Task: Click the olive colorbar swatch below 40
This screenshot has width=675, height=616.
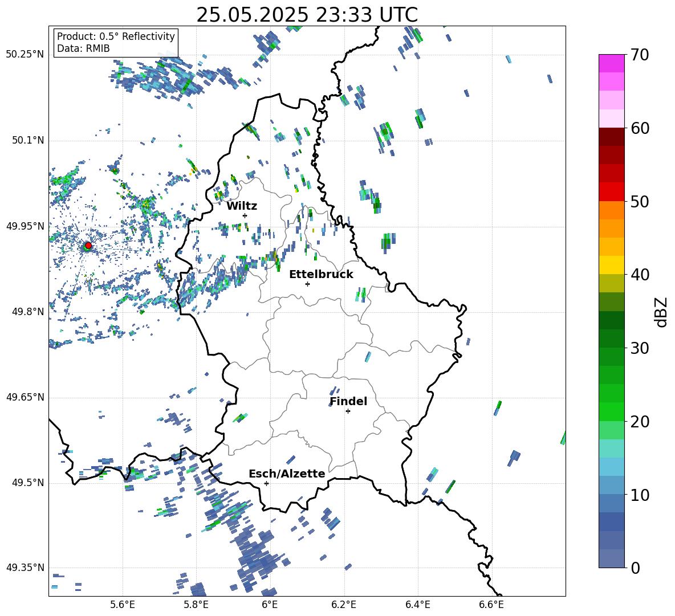Action: (x=611, y=283)
